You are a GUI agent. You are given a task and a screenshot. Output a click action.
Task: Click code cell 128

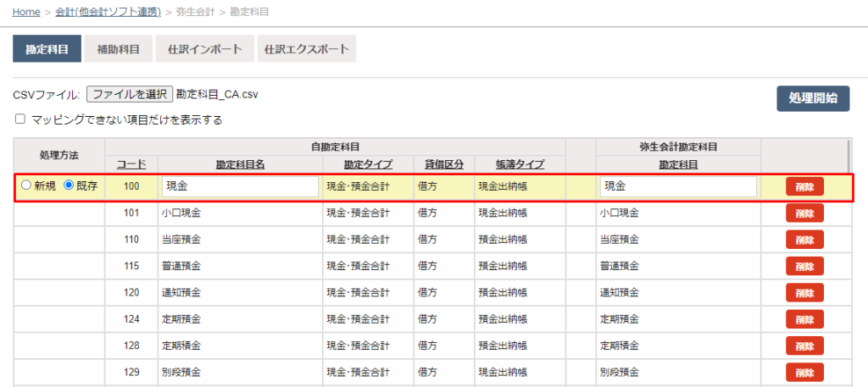pyautogui.click(x=131, y=346)
